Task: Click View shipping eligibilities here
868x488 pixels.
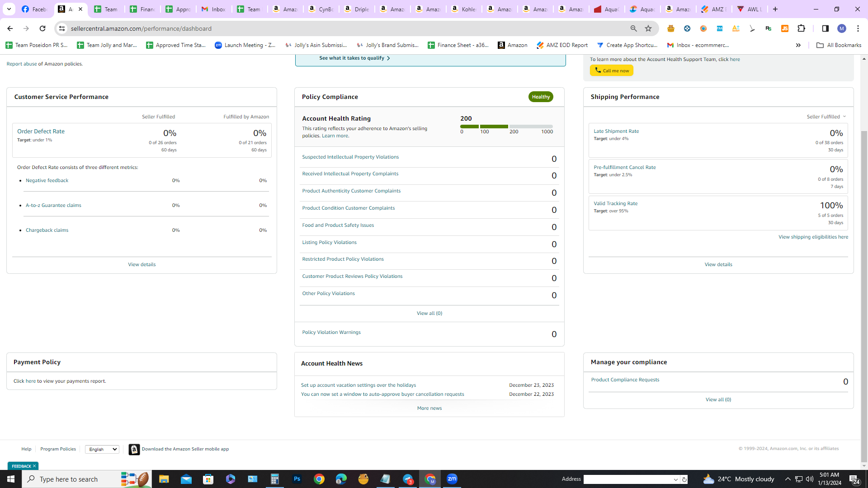Action: point(813,237)
